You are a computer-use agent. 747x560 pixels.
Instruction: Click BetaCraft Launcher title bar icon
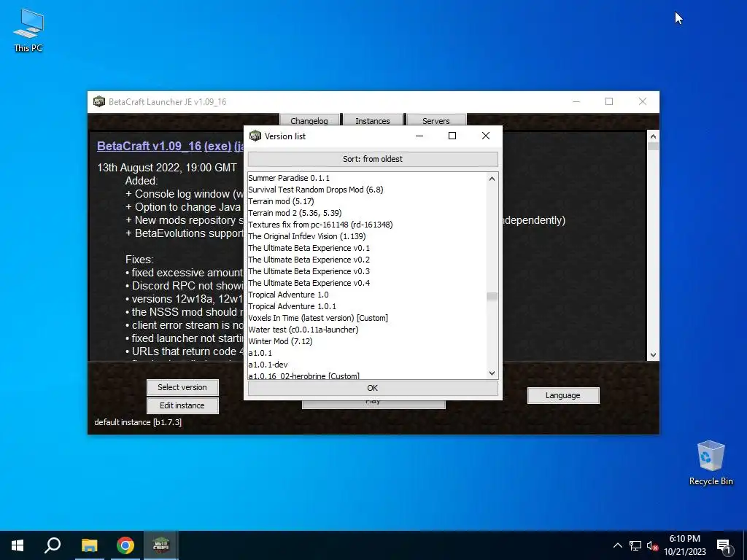coord(99,101)
